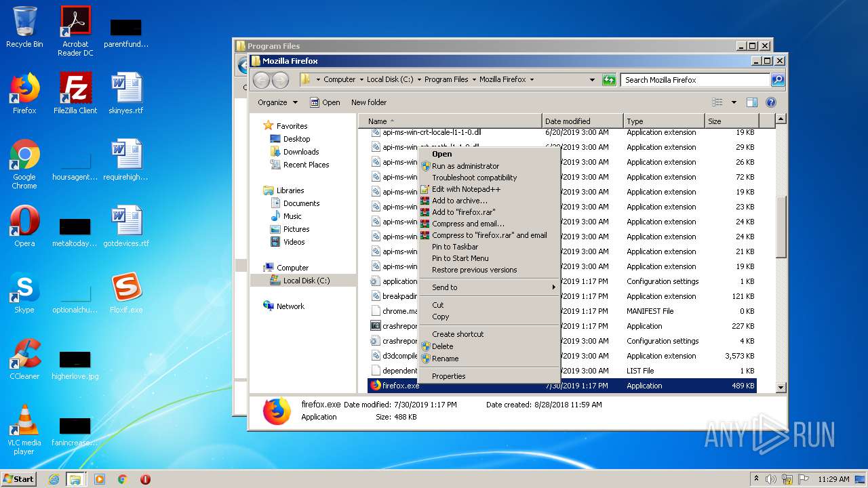The width and height of the screenshot is (868, 488).
Task: Choose Pin to Taskbar
Action: point(489,247)
